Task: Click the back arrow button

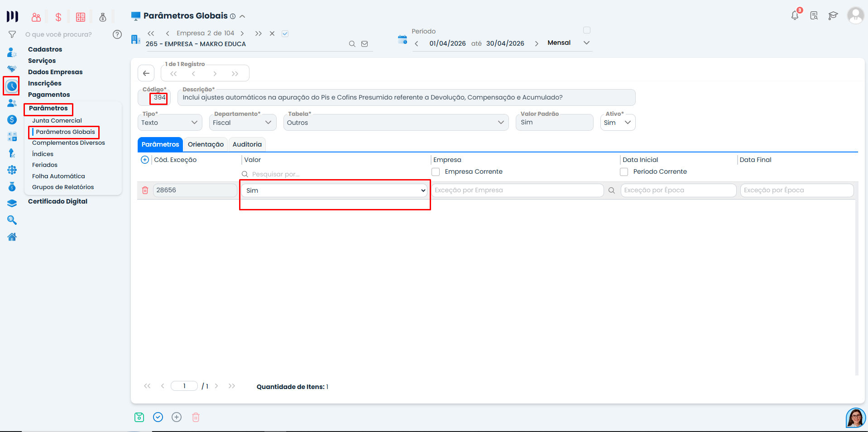Action: pos(146,73)
